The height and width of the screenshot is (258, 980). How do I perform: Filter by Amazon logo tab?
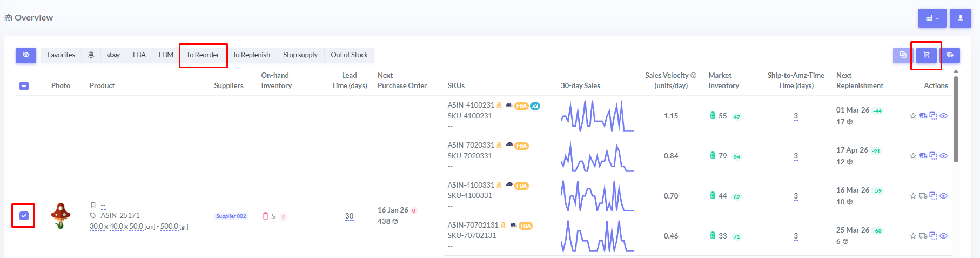pyautogui.click(x=91, y=55)
